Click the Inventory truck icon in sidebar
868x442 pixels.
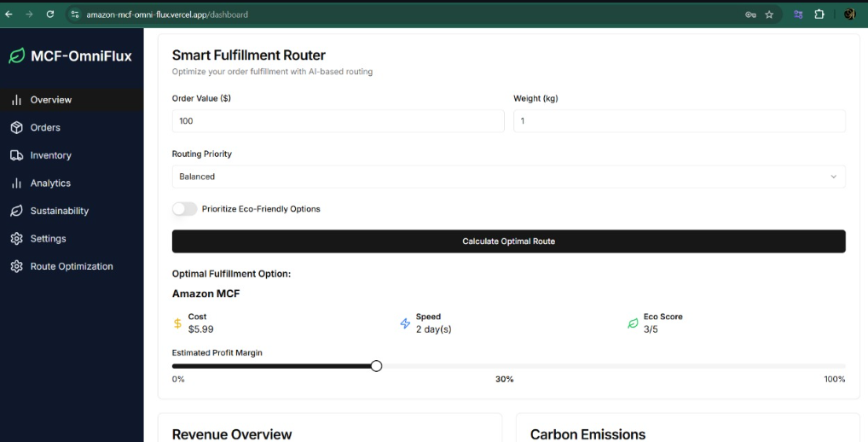point(16,155)
